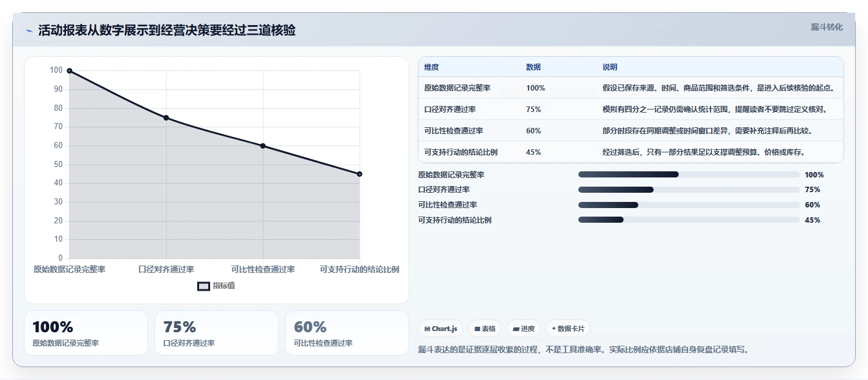Select the chart point at value 75

click(x=166, y=117)
